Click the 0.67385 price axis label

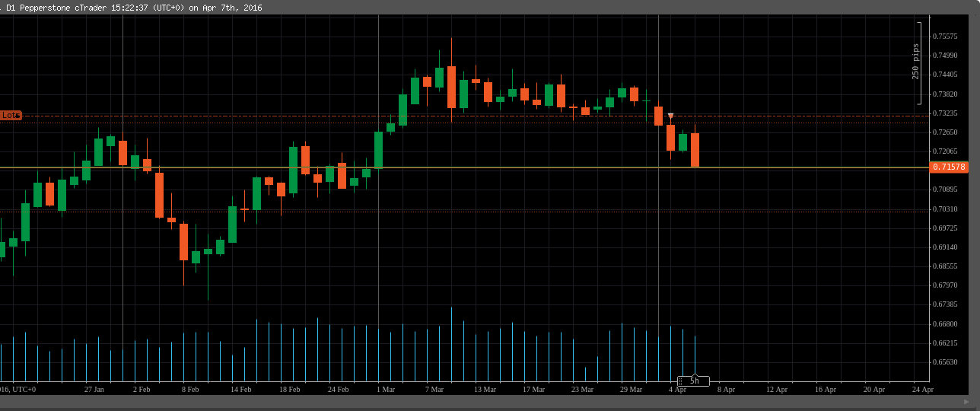[946, 304]
